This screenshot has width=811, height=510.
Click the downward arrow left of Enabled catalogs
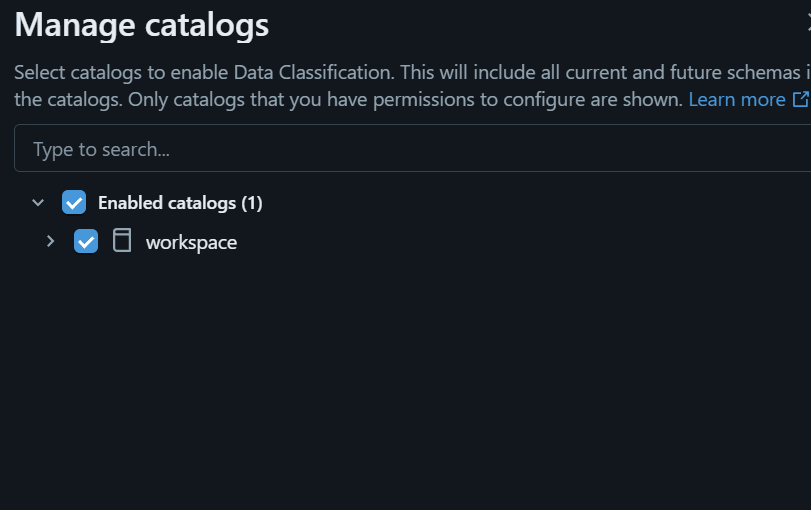tap(38, 202)
